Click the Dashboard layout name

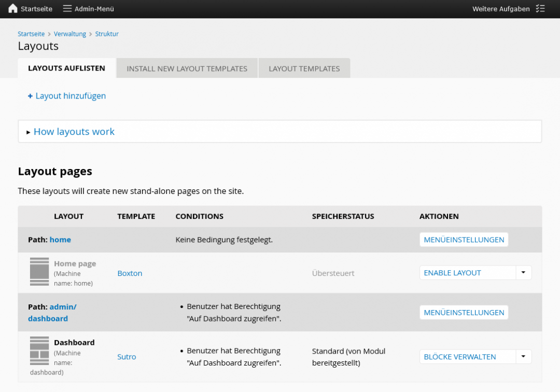(74, 342)
